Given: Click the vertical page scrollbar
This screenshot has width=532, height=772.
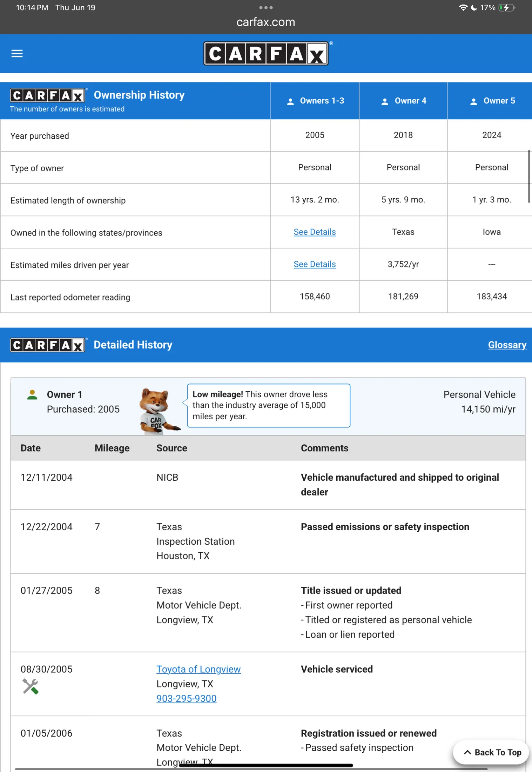Looking at the screenshot, I should click(x=529, y=177).
